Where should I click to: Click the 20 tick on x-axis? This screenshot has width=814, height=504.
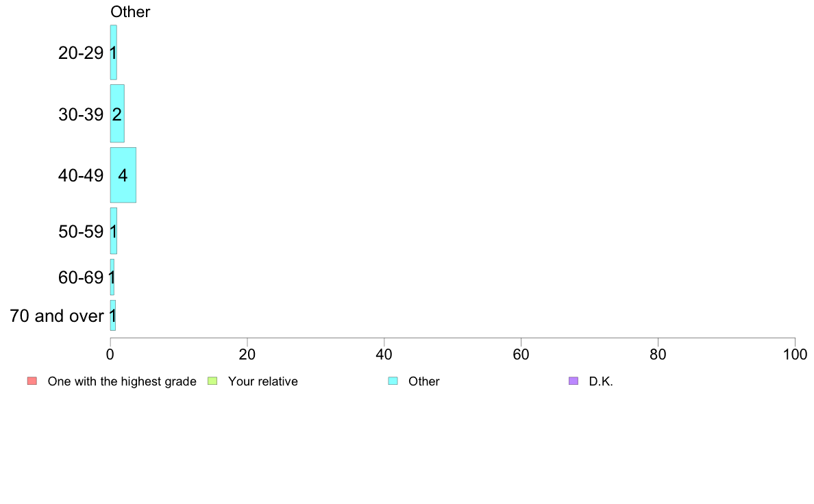point(247,355)
